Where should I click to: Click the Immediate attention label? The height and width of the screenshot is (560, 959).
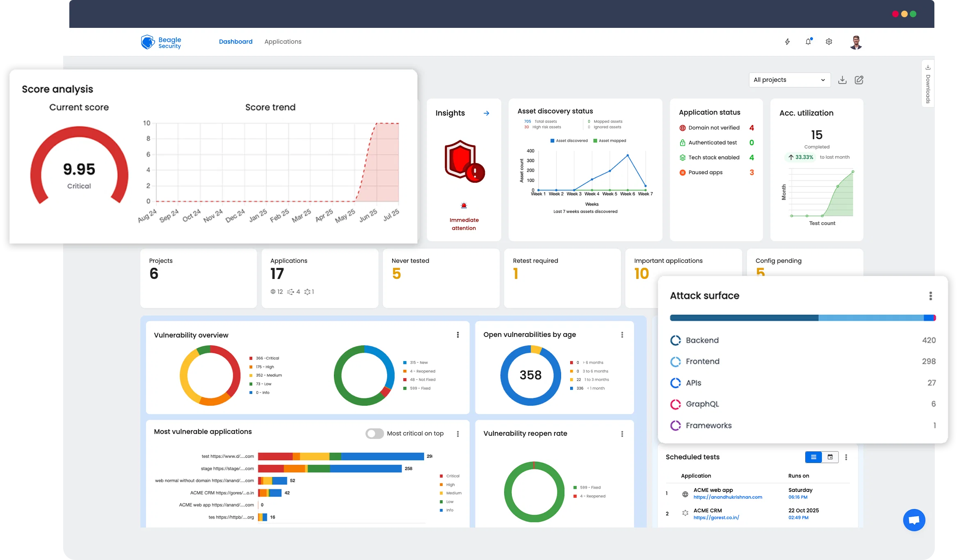tap(464, 224)
